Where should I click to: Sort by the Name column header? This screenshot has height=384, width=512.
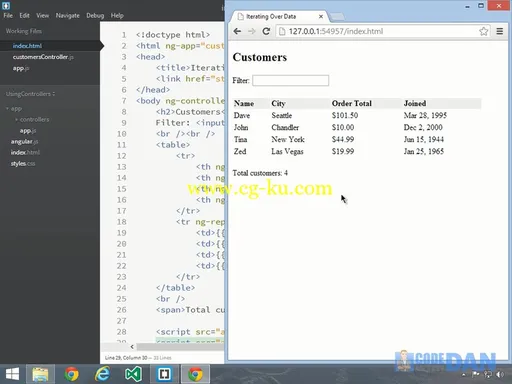click(x=244, y=103)
